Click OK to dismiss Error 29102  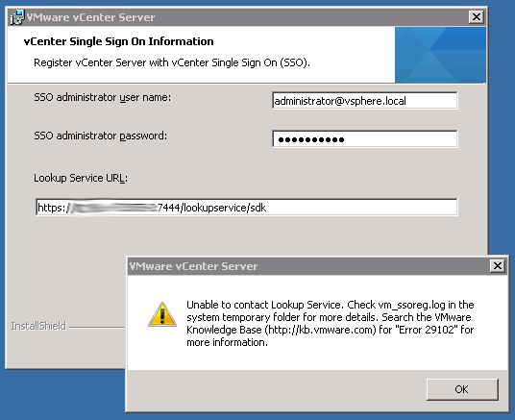(462, 389)
